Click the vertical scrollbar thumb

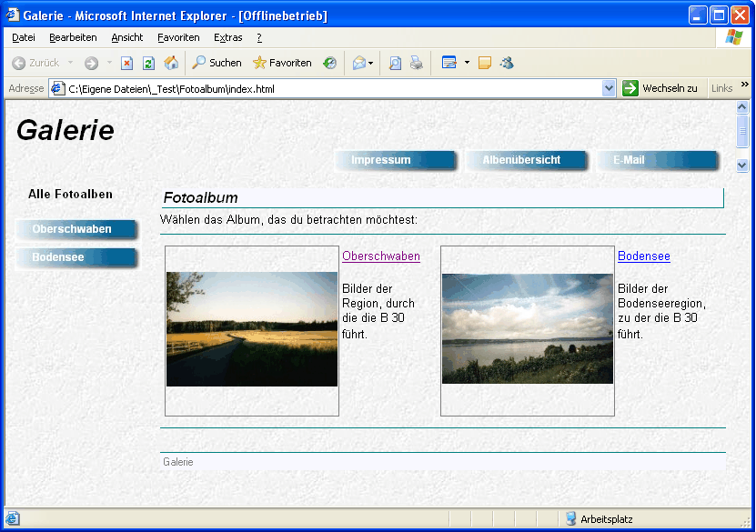(742, 131)
